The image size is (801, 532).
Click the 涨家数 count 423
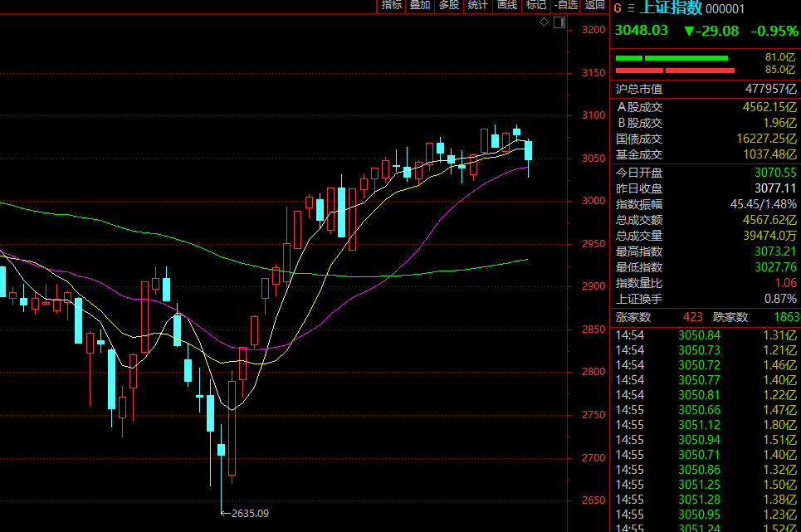tap(693, 317)
